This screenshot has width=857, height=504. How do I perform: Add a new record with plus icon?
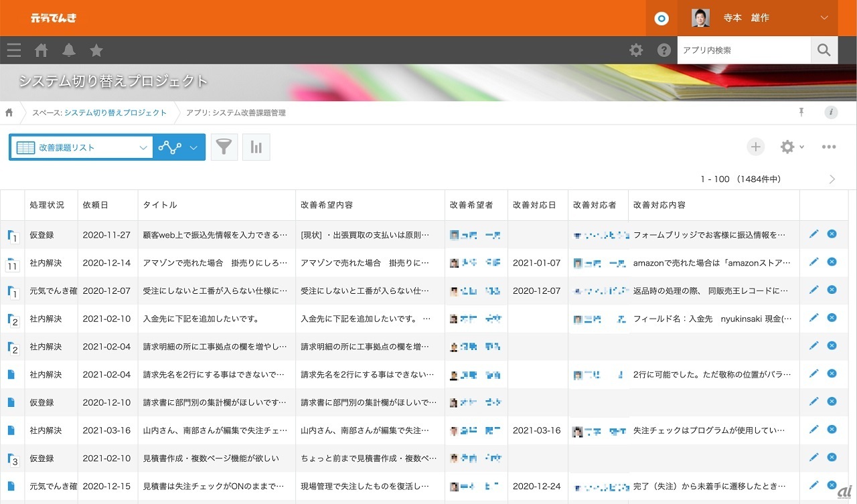pyautogui.click(x=755, y=147)
